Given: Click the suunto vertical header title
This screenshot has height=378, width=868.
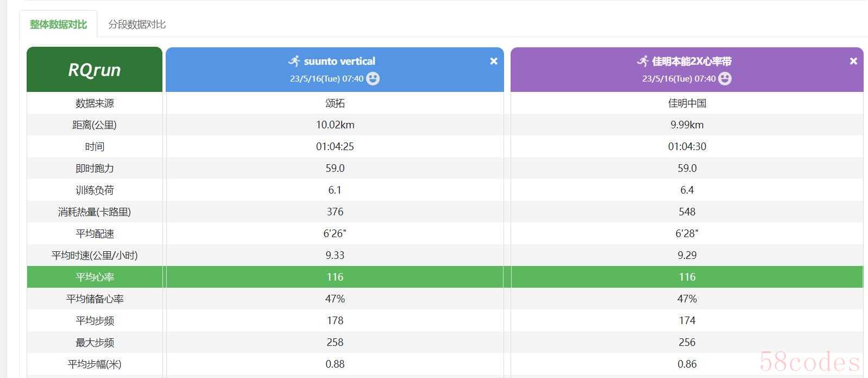Looking at the screenshot, I should (x=339, y=61).
